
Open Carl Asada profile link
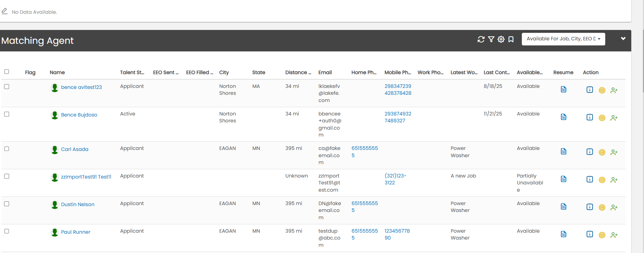coord(75,149)
